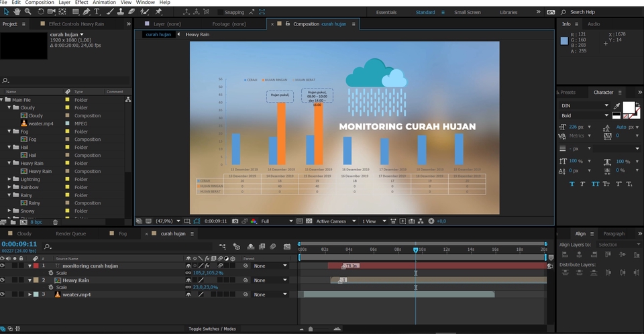Select the Unified Camera tool

point(52,11)
